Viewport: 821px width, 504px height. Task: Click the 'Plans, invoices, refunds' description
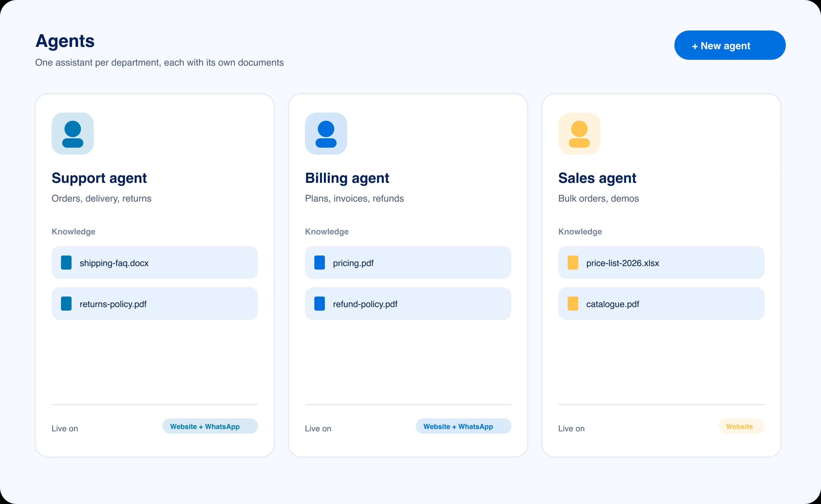pos(354,198)
